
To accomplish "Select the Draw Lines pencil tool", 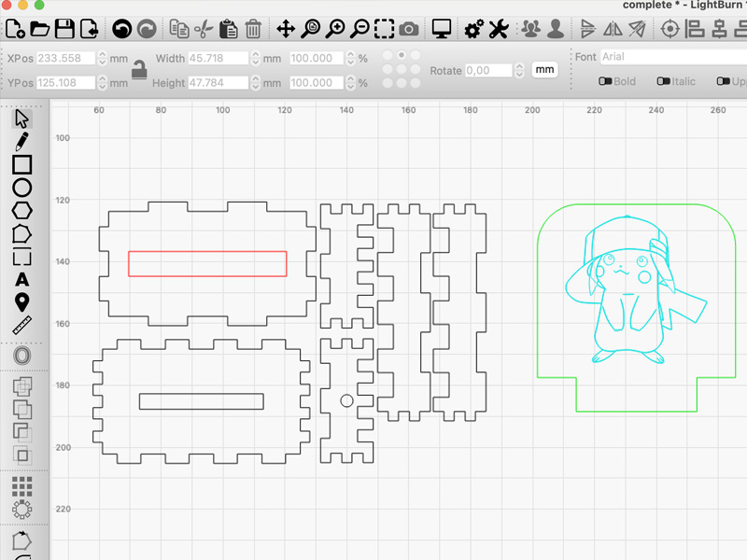I will (x=21, y=142).
